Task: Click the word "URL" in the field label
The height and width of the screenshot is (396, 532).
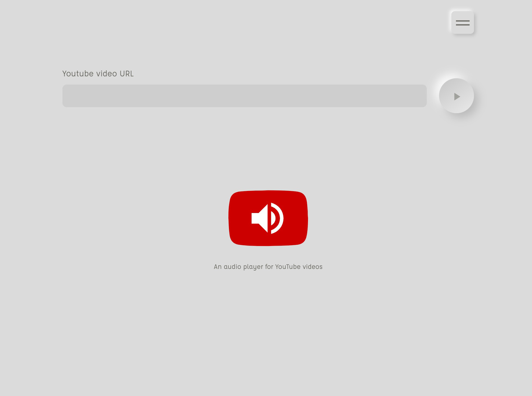Action: [x=126, y=74]
